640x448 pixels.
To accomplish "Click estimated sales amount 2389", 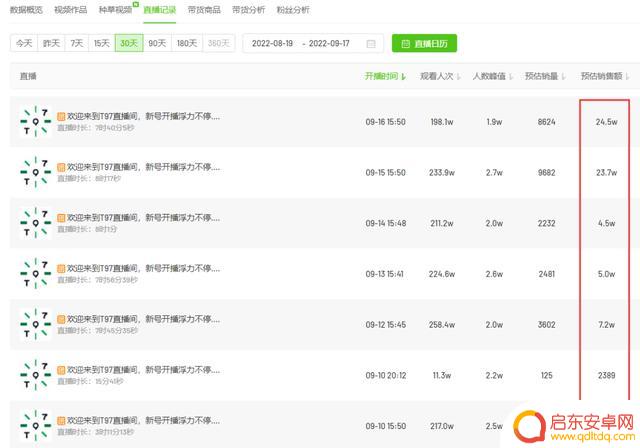I will click(x=607, y=375).
